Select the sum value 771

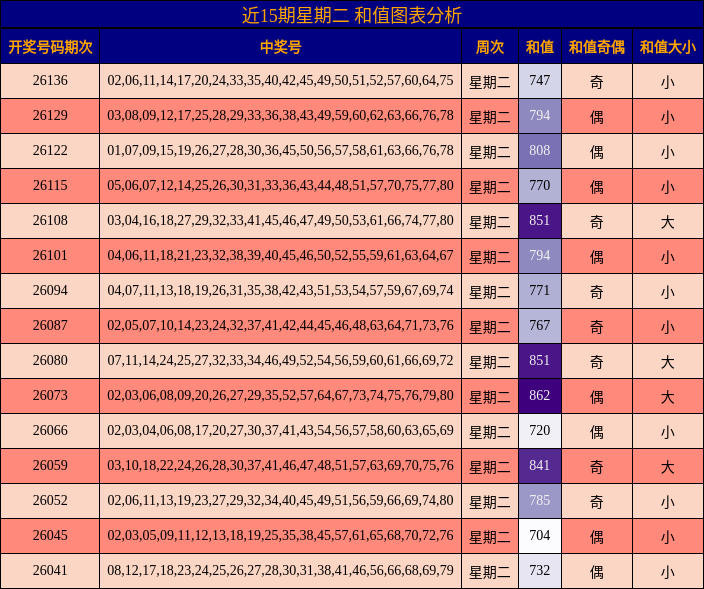coord(540,290)
